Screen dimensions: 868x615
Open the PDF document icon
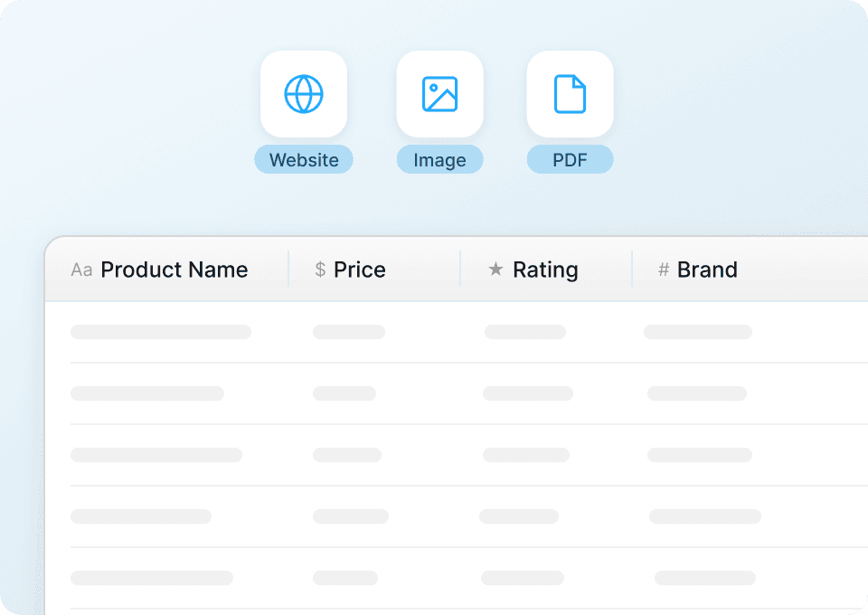coord(570,93)
